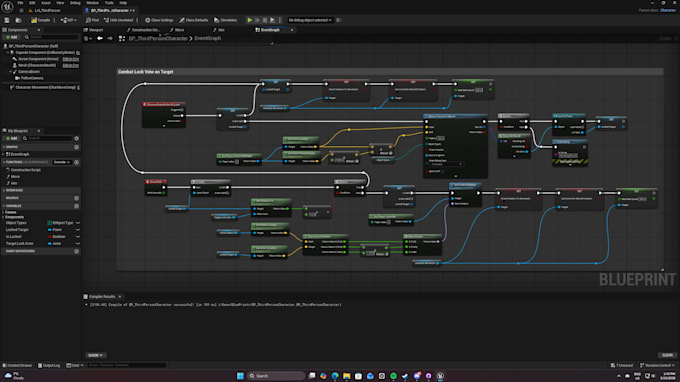The height and width of the screenshot is (382, 680).
Task: Open the Output Log
Action: coord(49,366)
